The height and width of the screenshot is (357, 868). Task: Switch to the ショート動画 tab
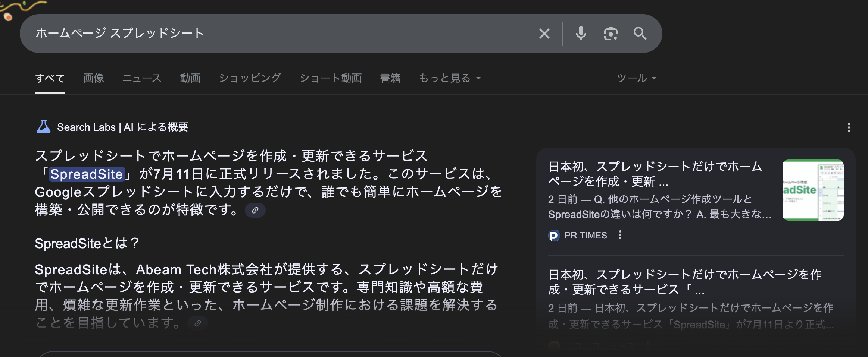point(331,78)
